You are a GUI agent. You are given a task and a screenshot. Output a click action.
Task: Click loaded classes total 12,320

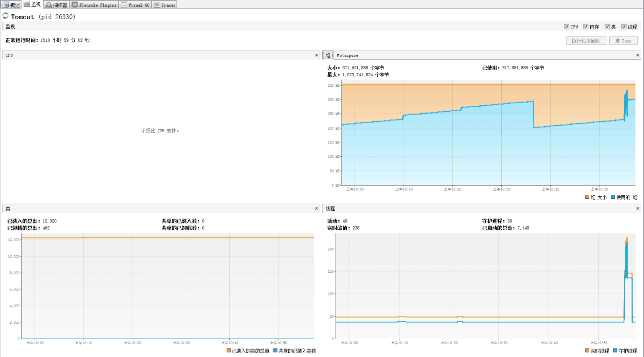click(x=50, y=221)
